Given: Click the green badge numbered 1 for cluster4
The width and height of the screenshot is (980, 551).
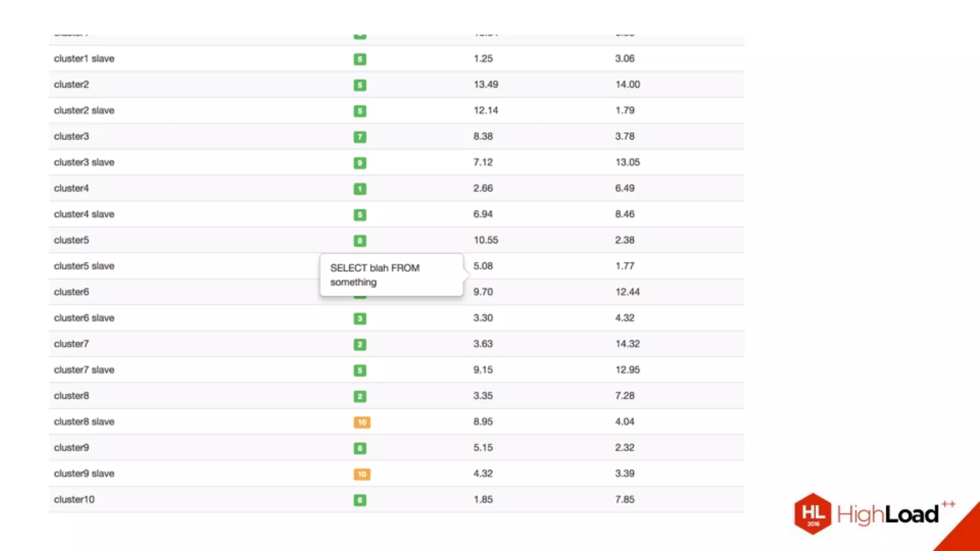Looking at the screenshot, I should [x=360, y=189].
